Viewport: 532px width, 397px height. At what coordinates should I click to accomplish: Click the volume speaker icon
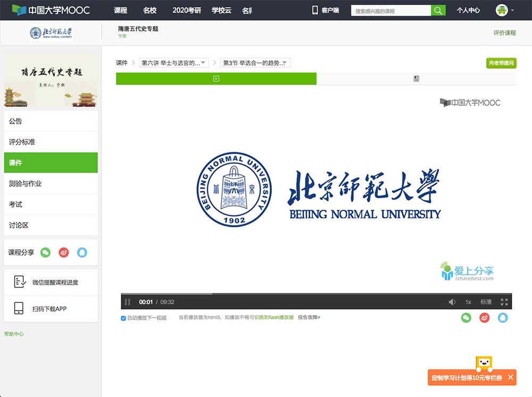(x=452, y=302)
